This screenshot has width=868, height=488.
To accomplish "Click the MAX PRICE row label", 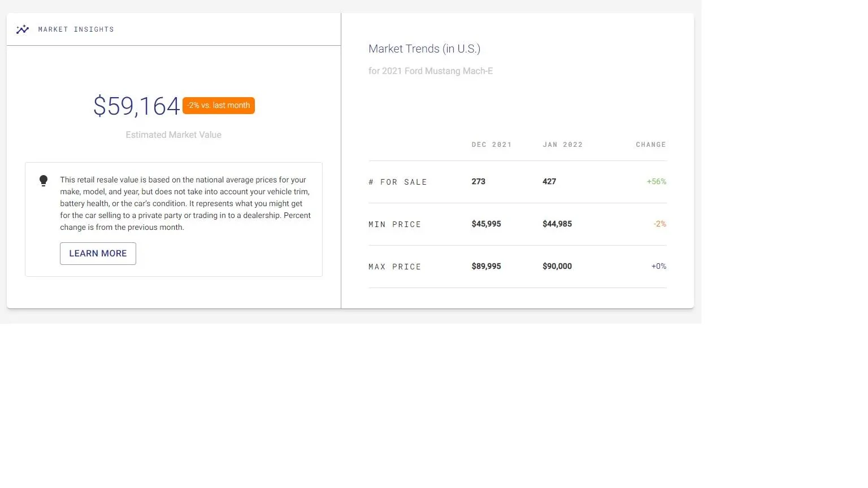I will [395, 267].
